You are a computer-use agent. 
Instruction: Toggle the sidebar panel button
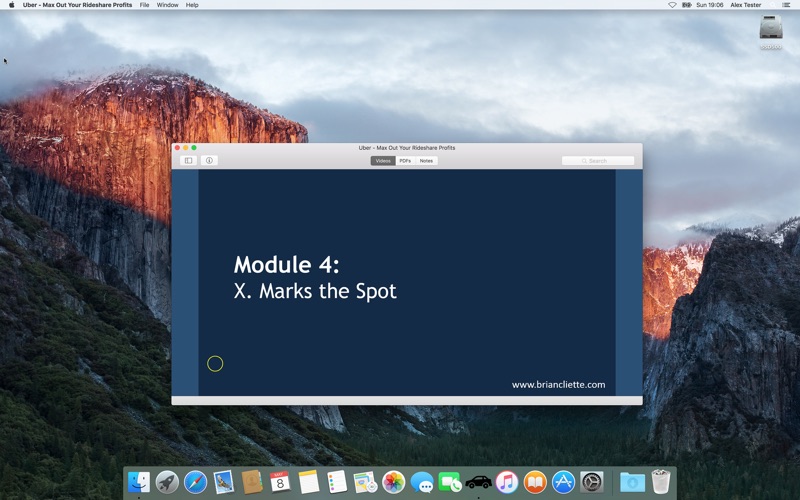pyautogui.click(x=188, y=160)
